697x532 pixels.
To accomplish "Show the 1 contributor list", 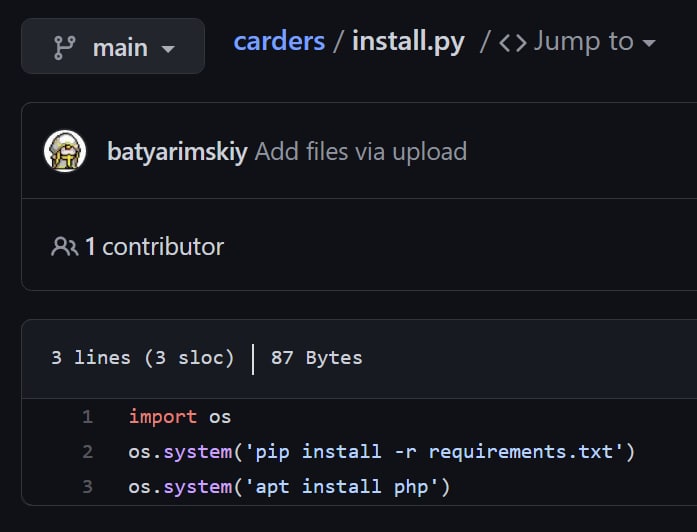I will point(154,247).
